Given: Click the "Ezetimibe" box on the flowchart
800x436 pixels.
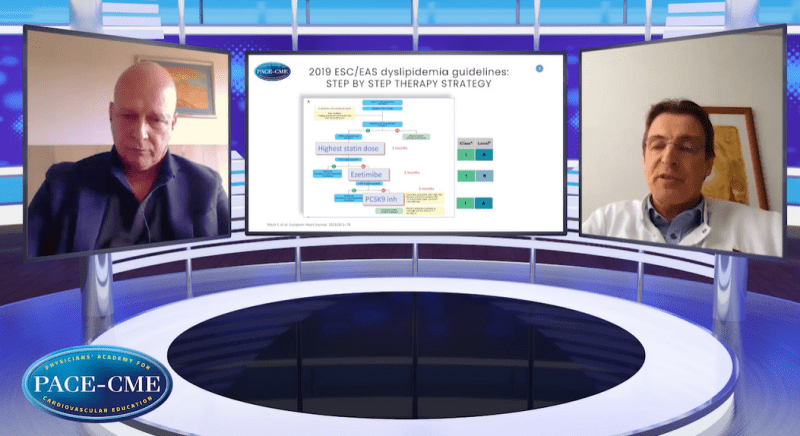Looking at the screenshot, I should click(368, 174).
